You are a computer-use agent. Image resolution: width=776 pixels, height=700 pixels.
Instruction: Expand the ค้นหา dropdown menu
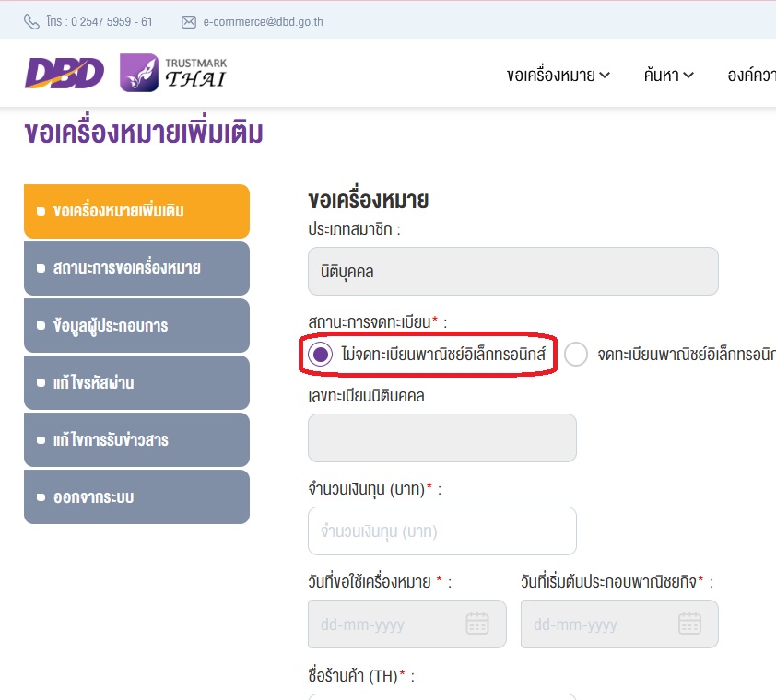668,76
